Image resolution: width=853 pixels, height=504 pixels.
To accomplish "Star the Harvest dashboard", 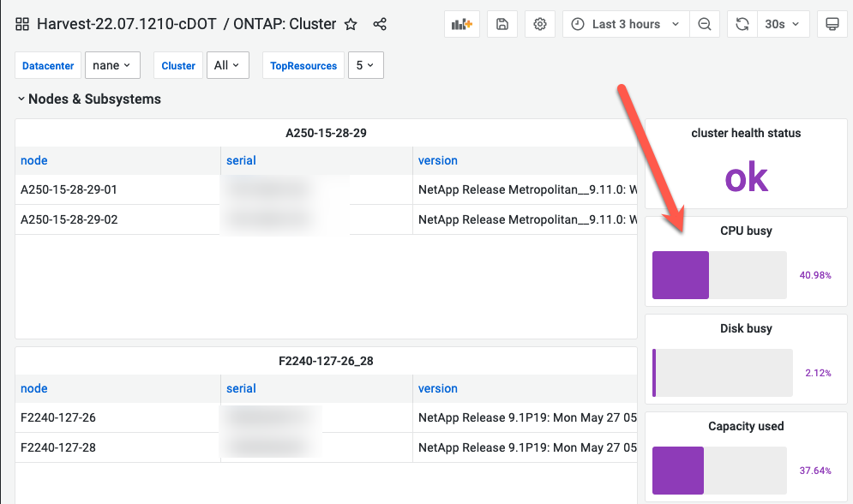I will tap(351, 24).
